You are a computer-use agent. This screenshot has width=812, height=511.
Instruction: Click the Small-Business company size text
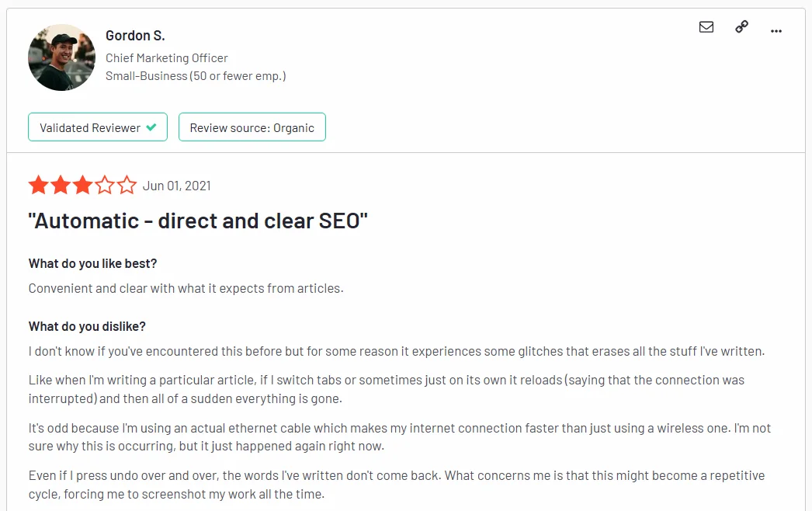[x=196, y=76]
